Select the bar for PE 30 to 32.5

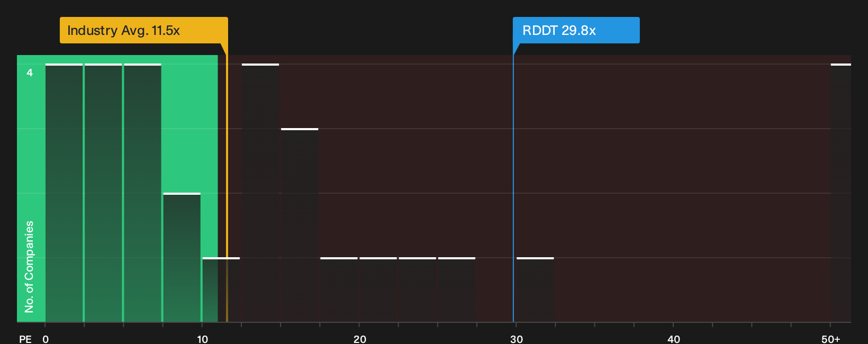535,289
